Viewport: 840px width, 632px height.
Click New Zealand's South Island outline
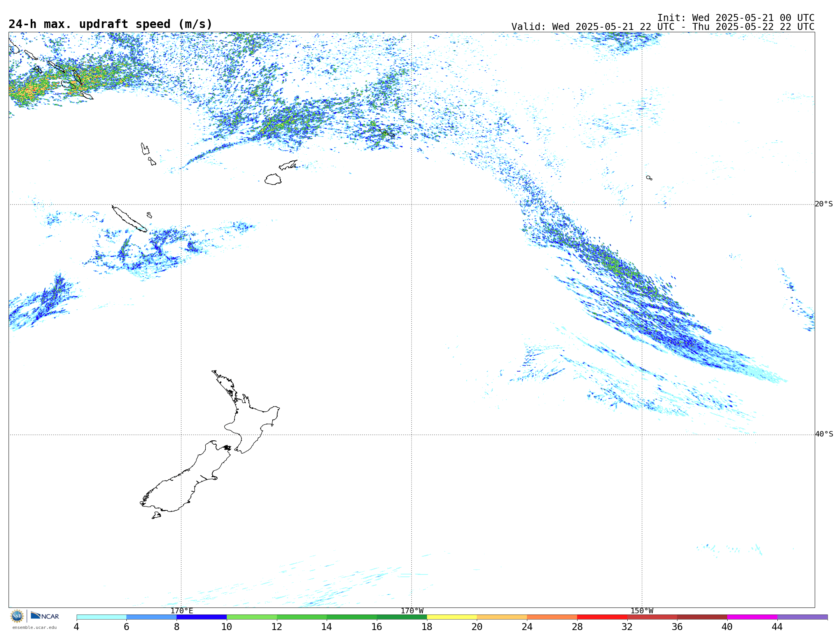[x=186, y=476]
